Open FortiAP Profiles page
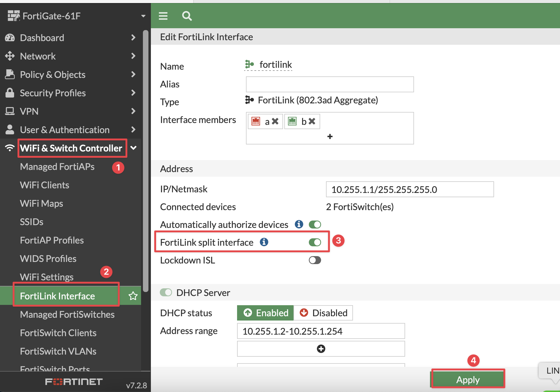 [x=52, y=240]
